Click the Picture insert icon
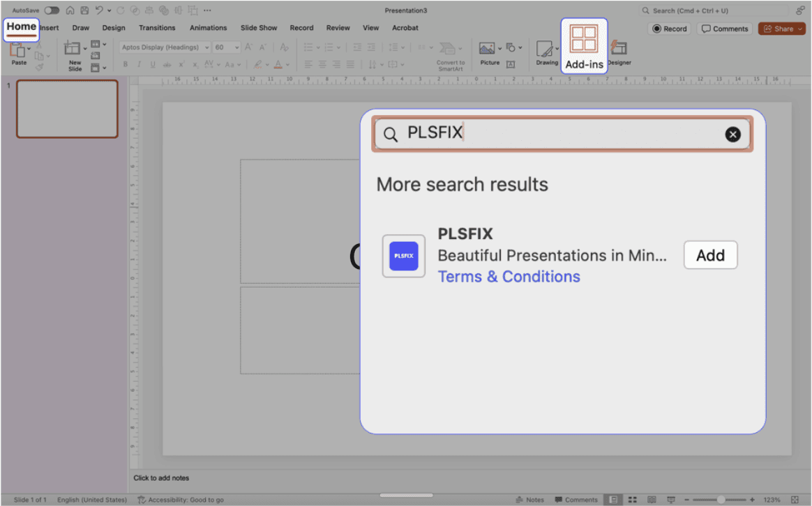Screen dimensions: 812x506 (486, 49)
